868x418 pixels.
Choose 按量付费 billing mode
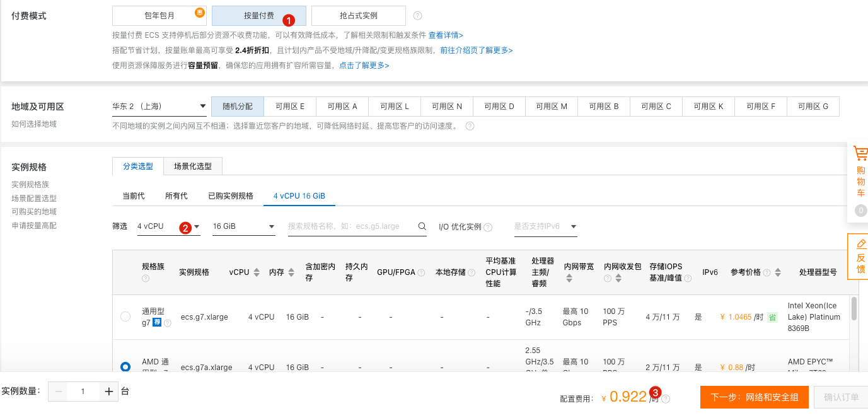pos(259,16)
